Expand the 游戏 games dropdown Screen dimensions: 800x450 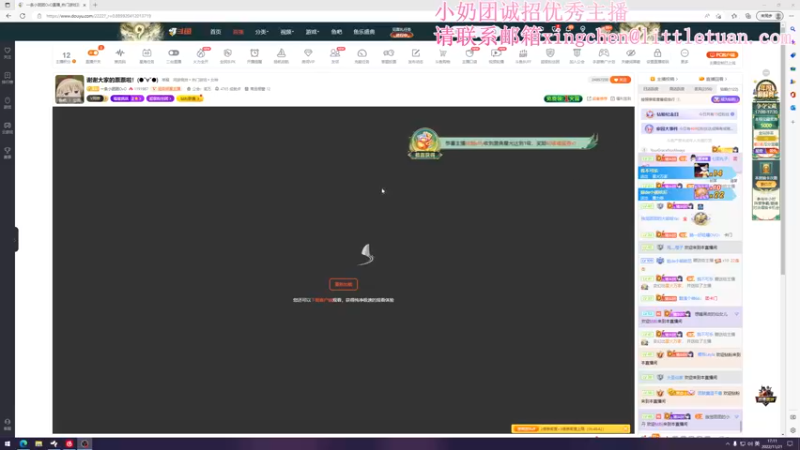tap(312, 32)
